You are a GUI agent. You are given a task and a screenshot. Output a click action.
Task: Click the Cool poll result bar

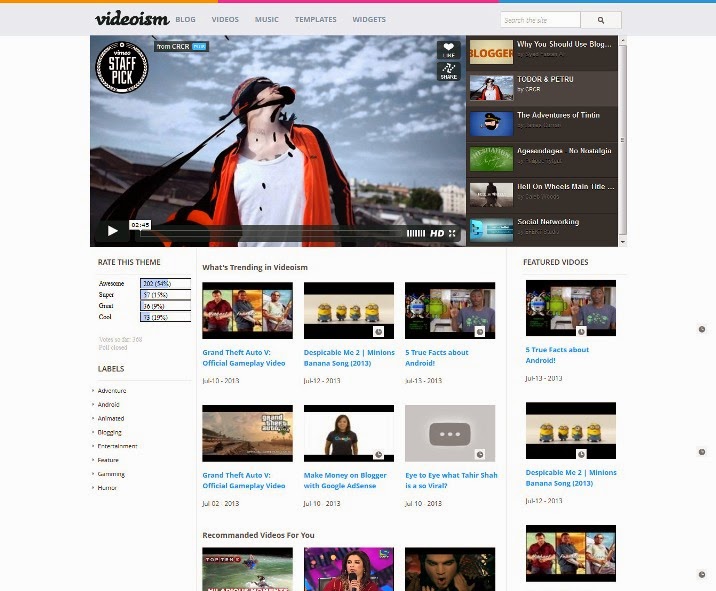click(x=165, y=317)
